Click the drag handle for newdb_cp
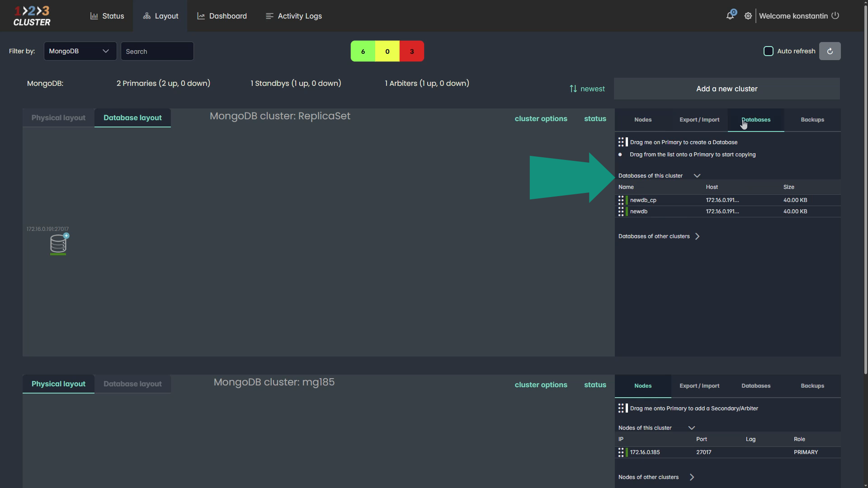 [x=621, y=200]
